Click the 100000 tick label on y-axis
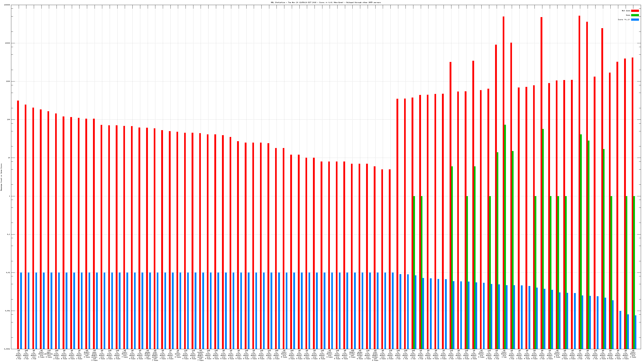Viewport: 644px width, 362px height. pos(7,5)
